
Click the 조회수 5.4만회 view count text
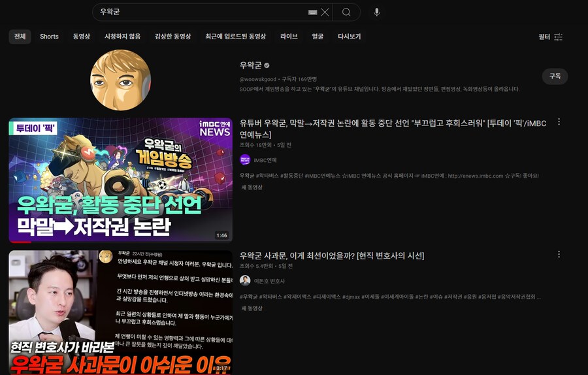[256, 266]
